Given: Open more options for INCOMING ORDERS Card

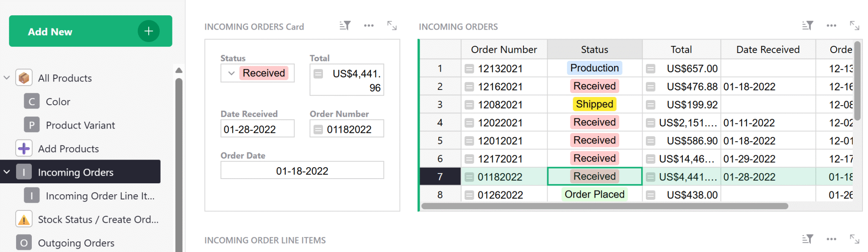Looking at the screenshot, I should [x=369, y=25].
